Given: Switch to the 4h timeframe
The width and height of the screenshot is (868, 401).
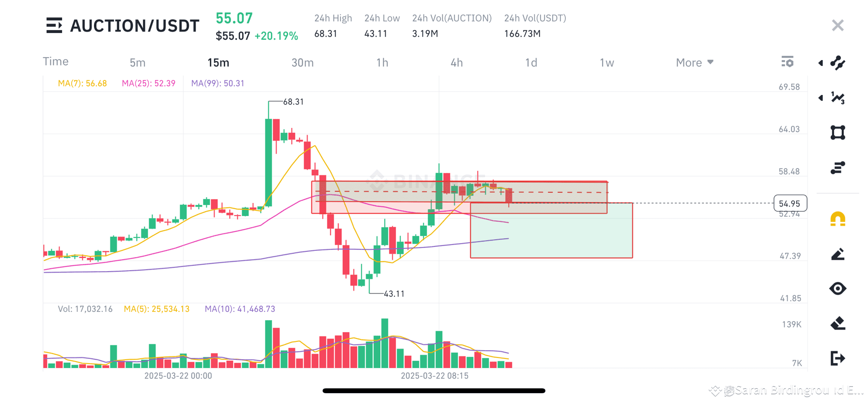Looking at the screenshot, I should coord(457,62).
